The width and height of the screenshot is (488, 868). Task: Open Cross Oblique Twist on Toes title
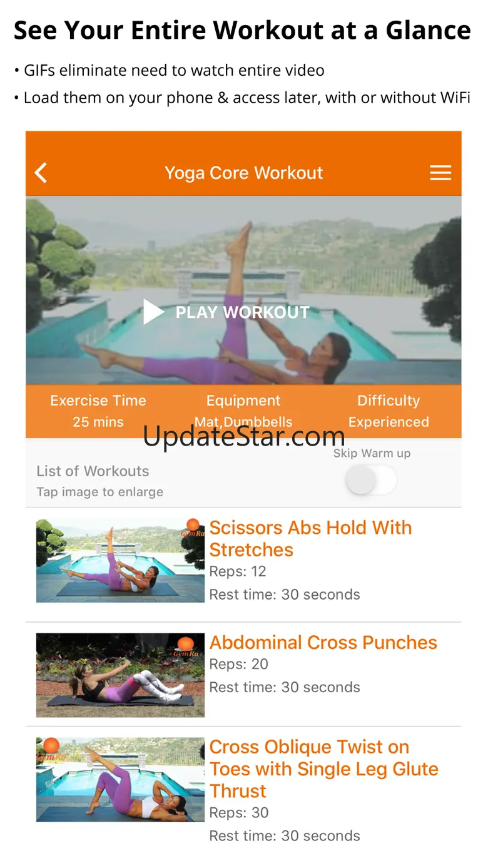(323, 768)
